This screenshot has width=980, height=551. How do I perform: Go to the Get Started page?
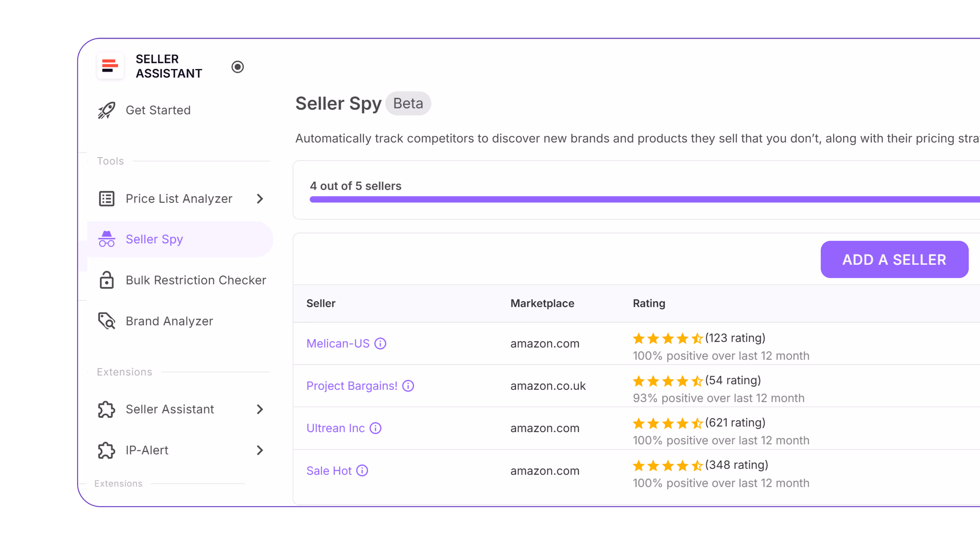coord(158,110)
